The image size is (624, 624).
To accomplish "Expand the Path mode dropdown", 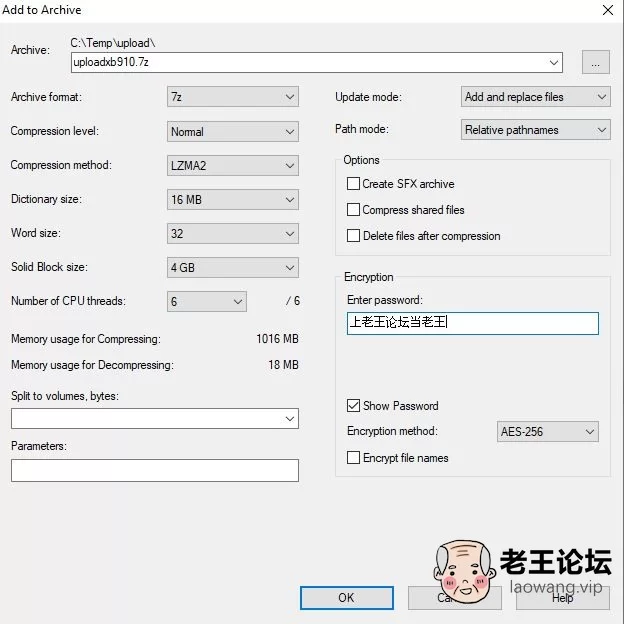I will click(535, 130).
